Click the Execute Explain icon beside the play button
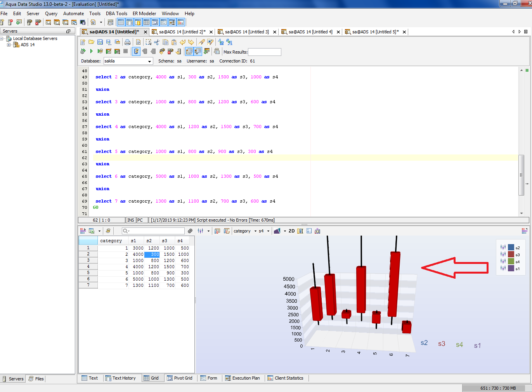532x392 pixels. tap(100, 51)
